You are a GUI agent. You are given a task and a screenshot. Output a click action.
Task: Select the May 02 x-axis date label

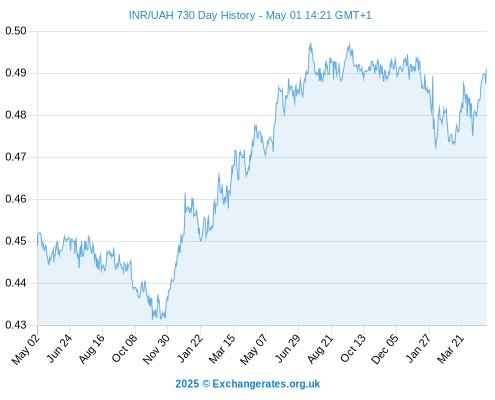click(26, 349)
